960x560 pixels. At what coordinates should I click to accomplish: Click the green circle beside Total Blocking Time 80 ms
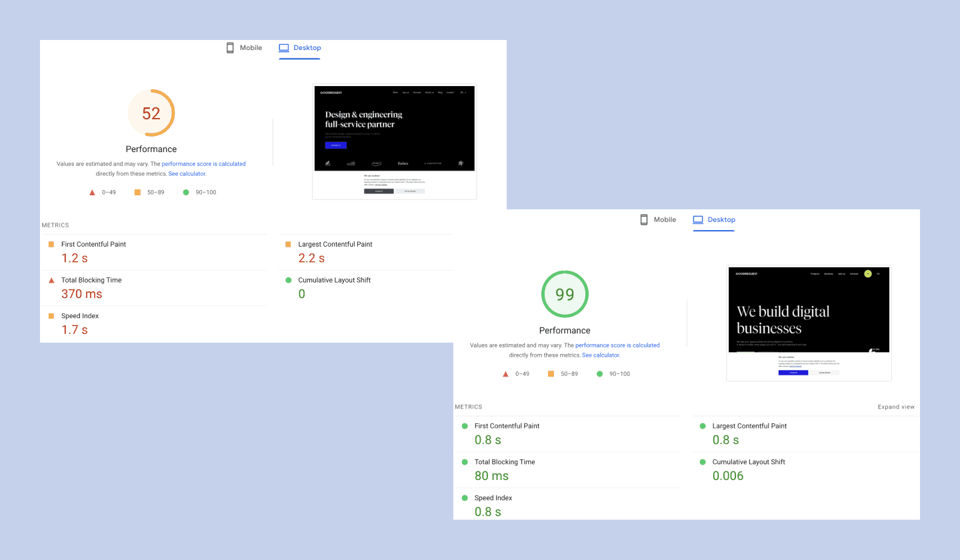465,462
